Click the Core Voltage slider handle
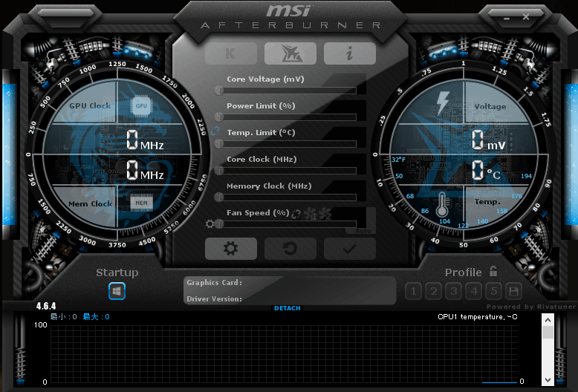Image resolution: width=578 pixels, height=392 pixels. [x=219, y=91]
